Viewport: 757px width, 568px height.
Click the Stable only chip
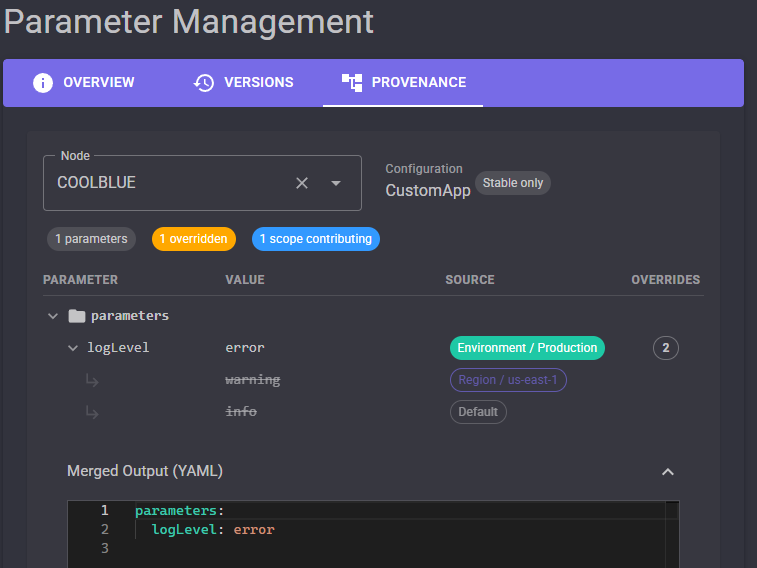click(513, 183)
